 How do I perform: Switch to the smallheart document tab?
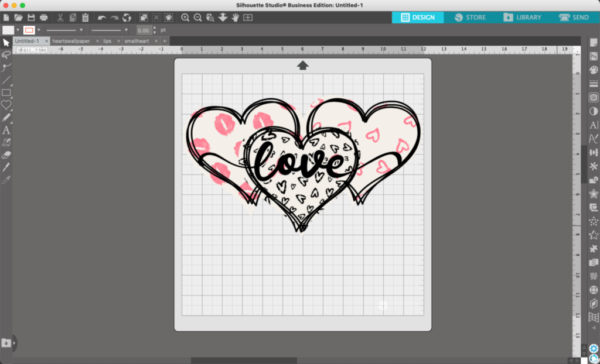point(137,41)
